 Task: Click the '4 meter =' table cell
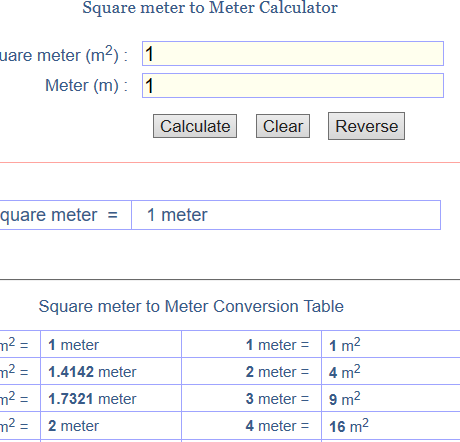pyautogui.click(x=252, y=425)
